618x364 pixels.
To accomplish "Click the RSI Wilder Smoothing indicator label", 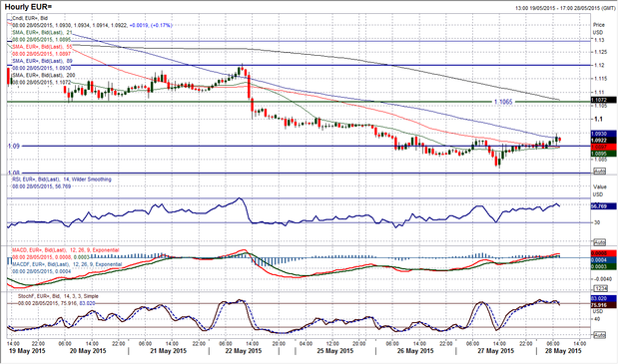I will pos(62,180).
